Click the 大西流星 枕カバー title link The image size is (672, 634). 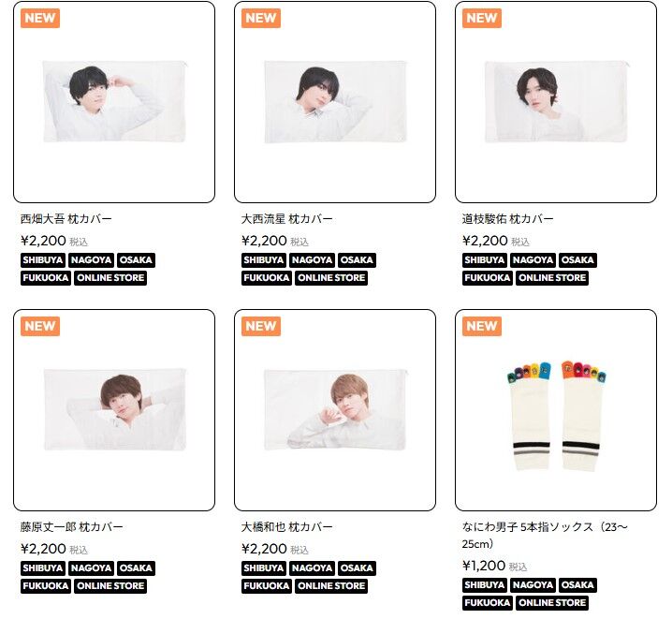286,219
